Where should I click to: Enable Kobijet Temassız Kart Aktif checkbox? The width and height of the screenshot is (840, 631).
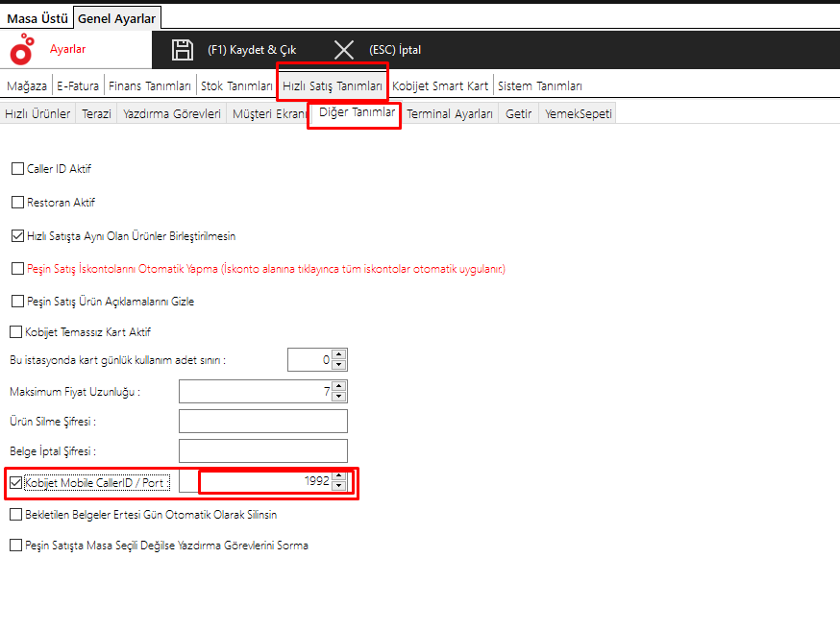(x=16, y=331)
